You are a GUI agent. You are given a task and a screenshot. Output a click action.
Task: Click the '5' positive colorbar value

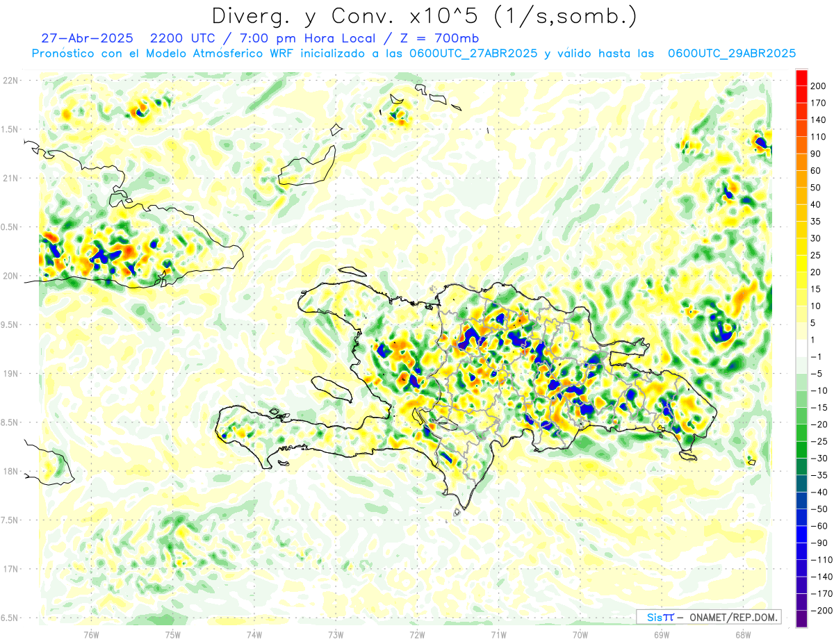coord(814,323)
